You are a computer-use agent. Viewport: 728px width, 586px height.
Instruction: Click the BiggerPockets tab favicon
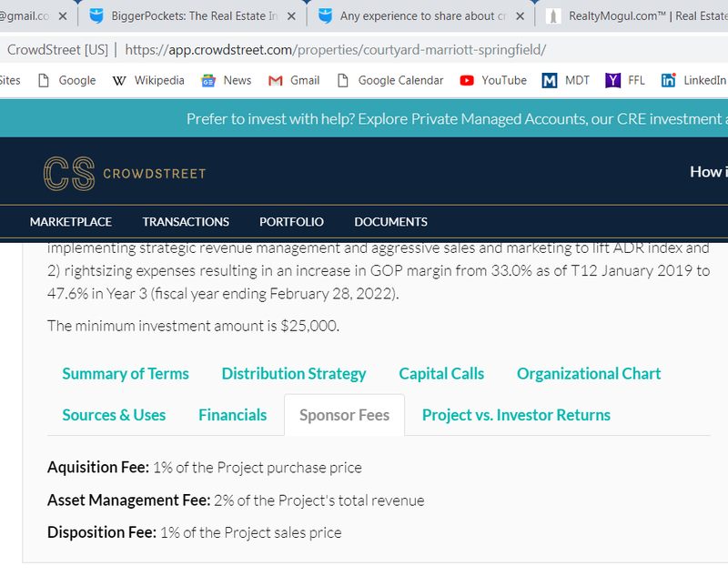tap(96, 16)
